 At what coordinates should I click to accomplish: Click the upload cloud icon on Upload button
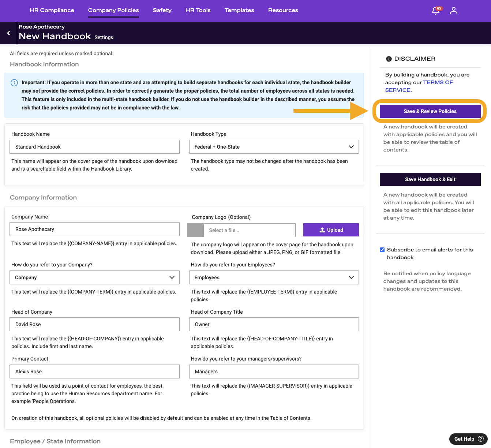(x=322, y=230)
